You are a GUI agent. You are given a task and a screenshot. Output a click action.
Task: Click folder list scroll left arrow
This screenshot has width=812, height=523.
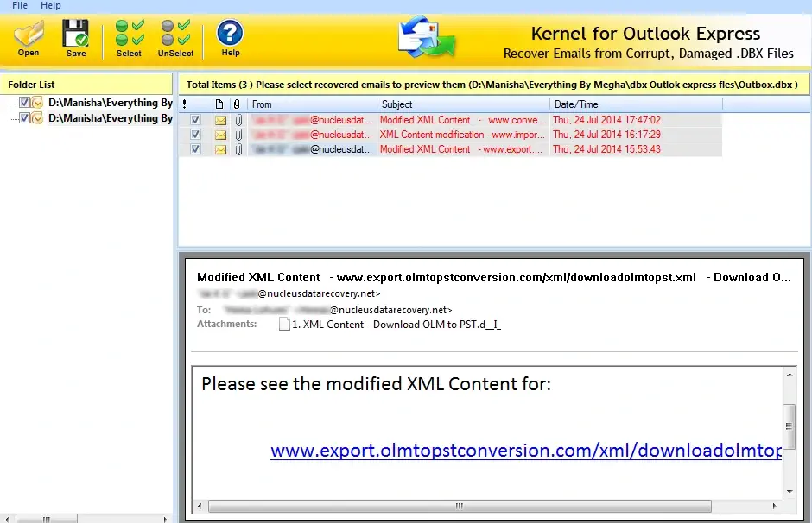click(6, 519)
